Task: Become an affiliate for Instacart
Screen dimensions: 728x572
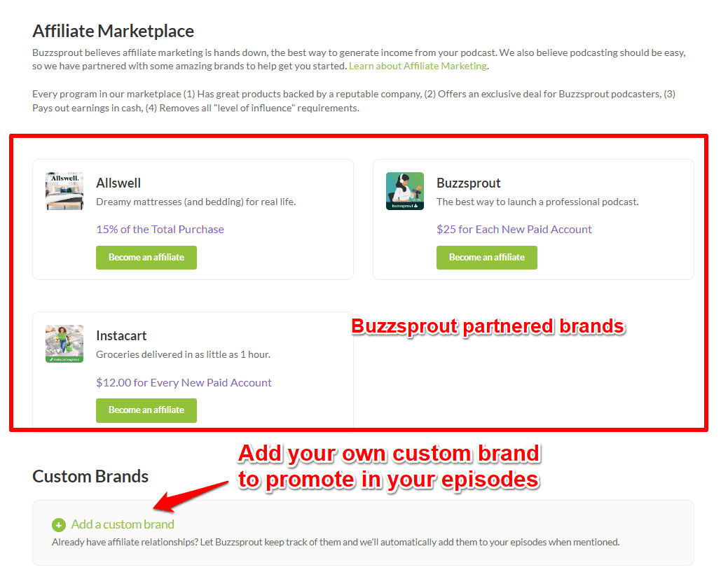Action: [x=146, y=410]
